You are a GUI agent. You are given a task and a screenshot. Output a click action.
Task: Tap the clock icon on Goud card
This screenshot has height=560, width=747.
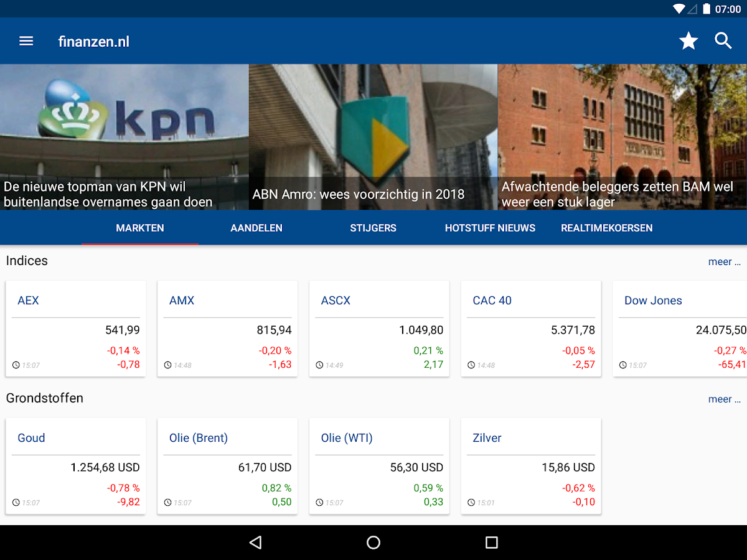click(16, 503)
